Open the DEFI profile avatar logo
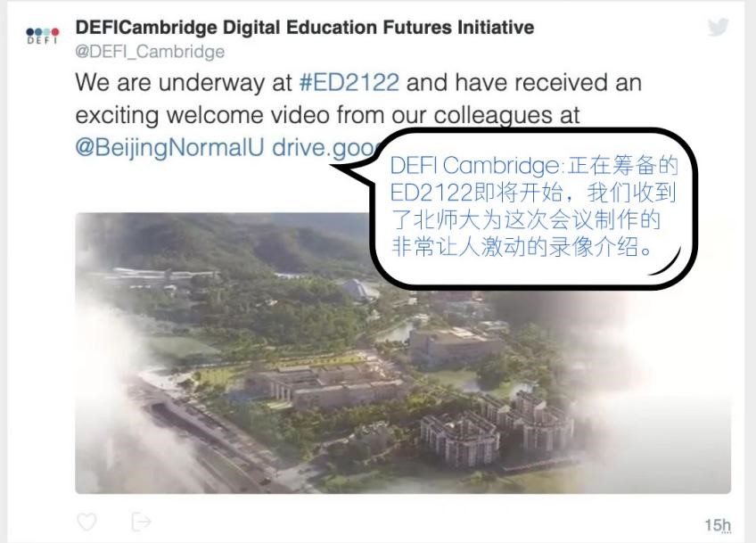The image size is (756, 543). (x=43, y=36)
